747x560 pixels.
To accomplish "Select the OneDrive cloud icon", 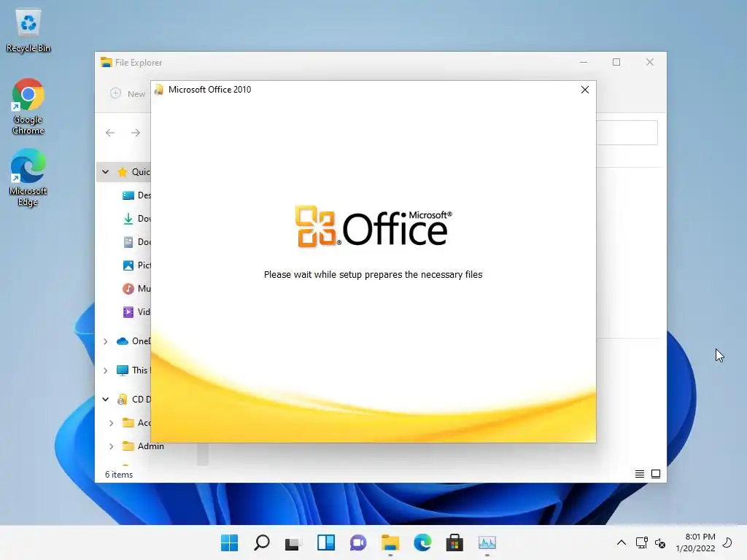I will click(123, 341).
